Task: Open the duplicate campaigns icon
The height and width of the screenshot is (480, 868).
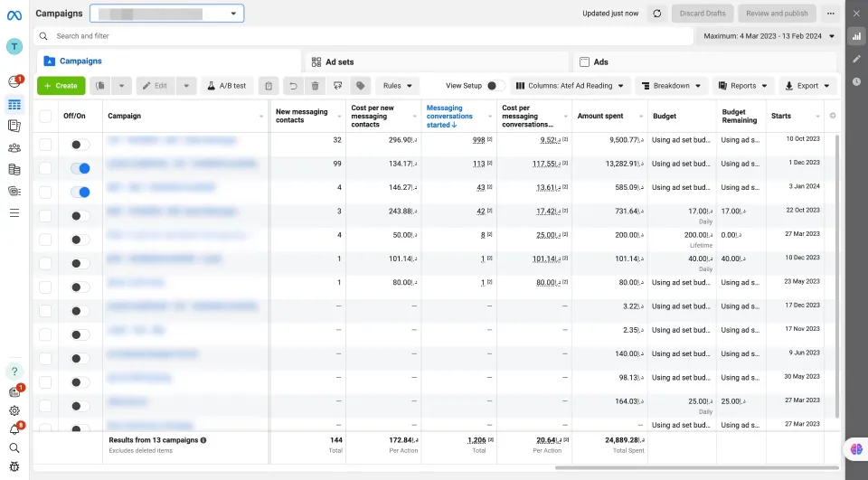Action: click(100, 86)
